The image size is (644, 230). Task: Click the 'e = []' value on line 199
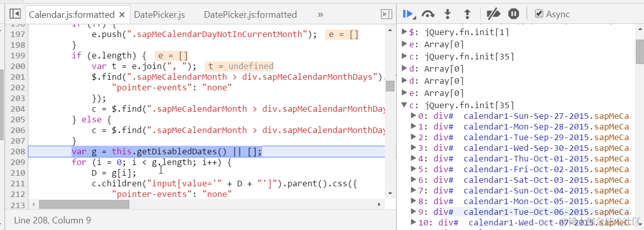point(172,55)
